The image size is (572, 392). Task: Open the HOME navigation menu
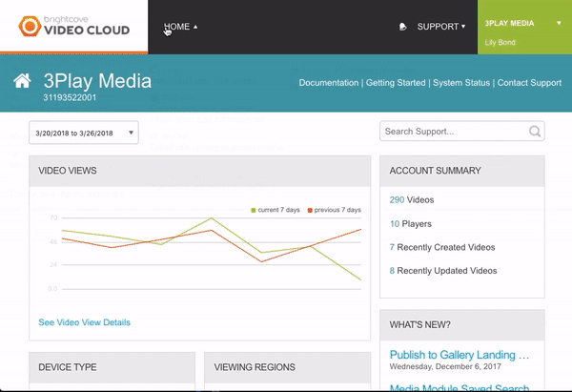click(x=180, y=27)
